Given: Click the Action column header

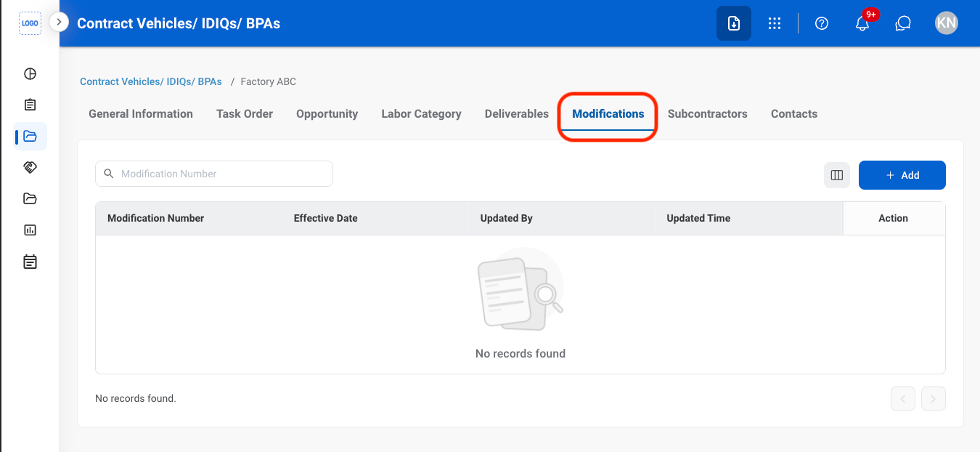Looking at the screenshot, I should (894, 218).
